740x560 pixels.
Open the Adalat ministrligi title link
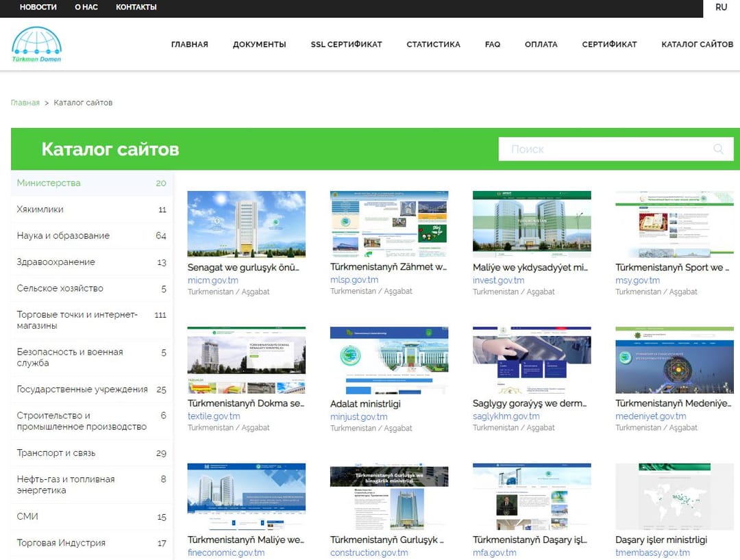[x=365, y=404]
